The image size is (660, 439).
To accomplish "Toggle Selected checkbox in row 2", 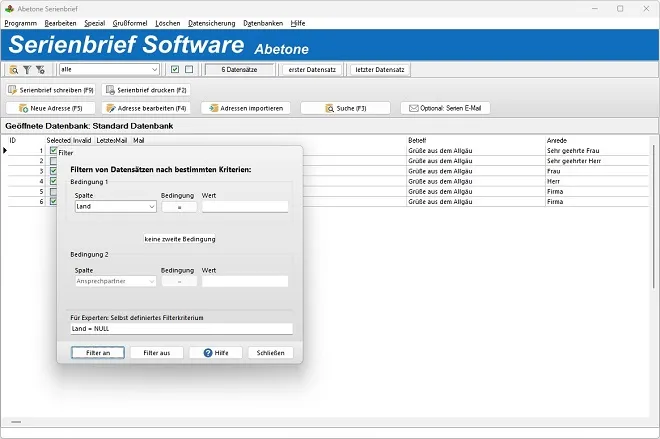I will 53,161.
